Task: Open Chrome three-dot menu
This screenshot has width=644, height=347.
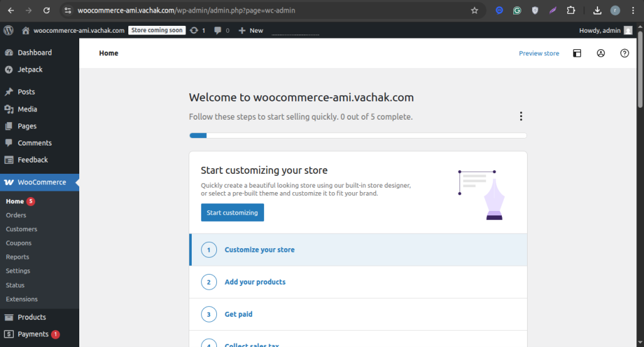Action: pos(633,10)
